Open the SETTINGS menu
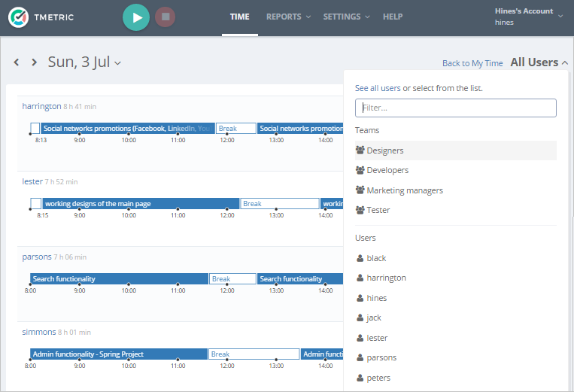574x392 pixels. [x=346, y=17]
